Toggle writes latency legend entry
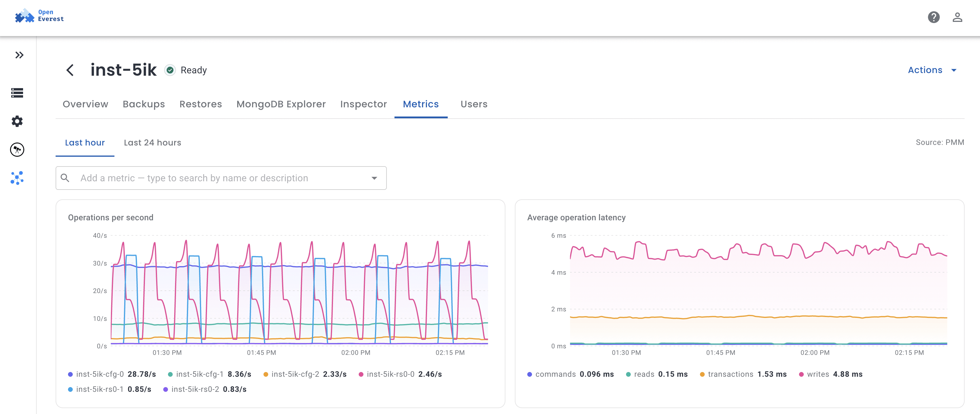The image size is (980, 414). click(x=831, y=374)
